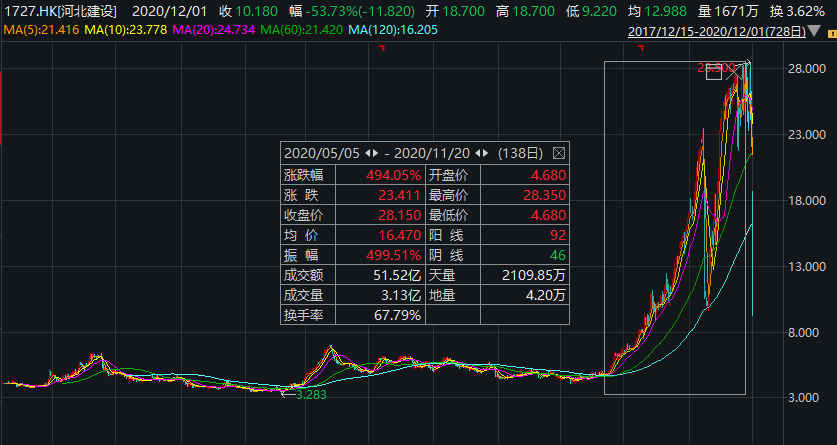Click the MA(10) indicator label
Screen dimensions: 837x445
pyautogui.click(x=123, y=30)
